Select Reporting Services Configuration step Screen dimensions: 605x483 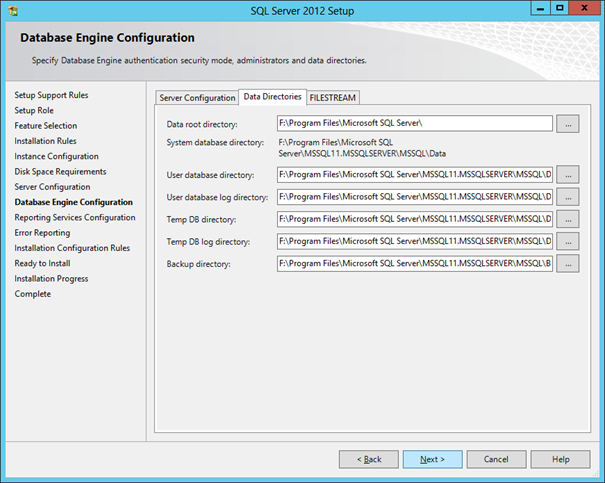(75, 218)
